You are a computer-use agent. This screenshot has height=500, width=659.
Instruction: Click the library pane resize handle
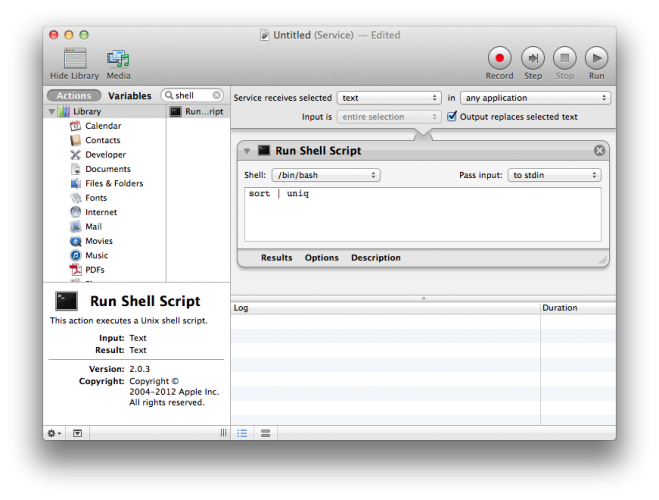(223, 433)
